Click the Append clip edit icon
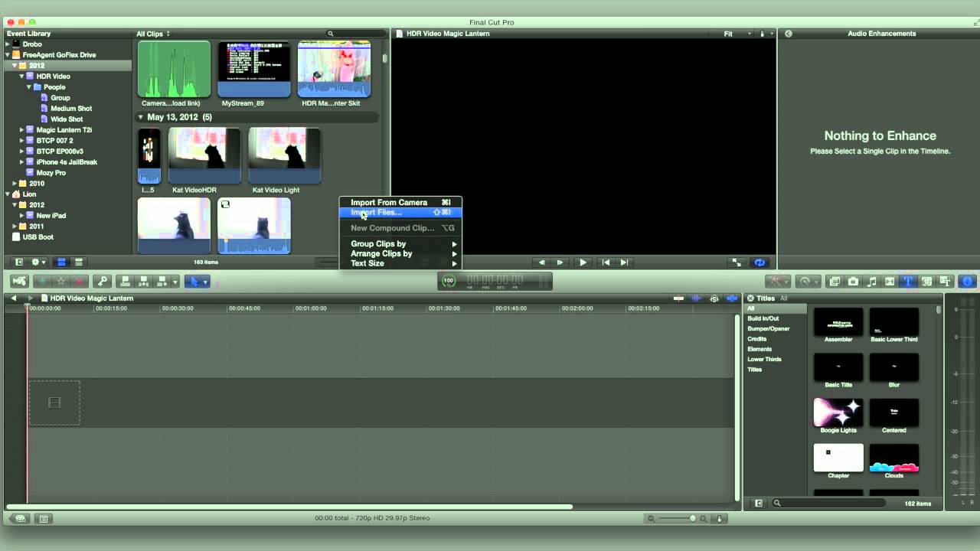Screen dimensions: 980x551 162,282
